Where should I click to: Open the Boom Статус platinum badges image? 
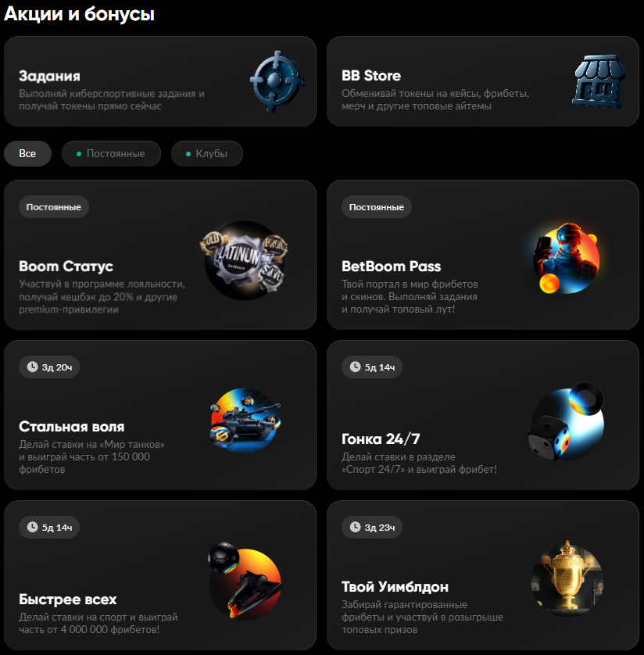[x=245, y=259]
